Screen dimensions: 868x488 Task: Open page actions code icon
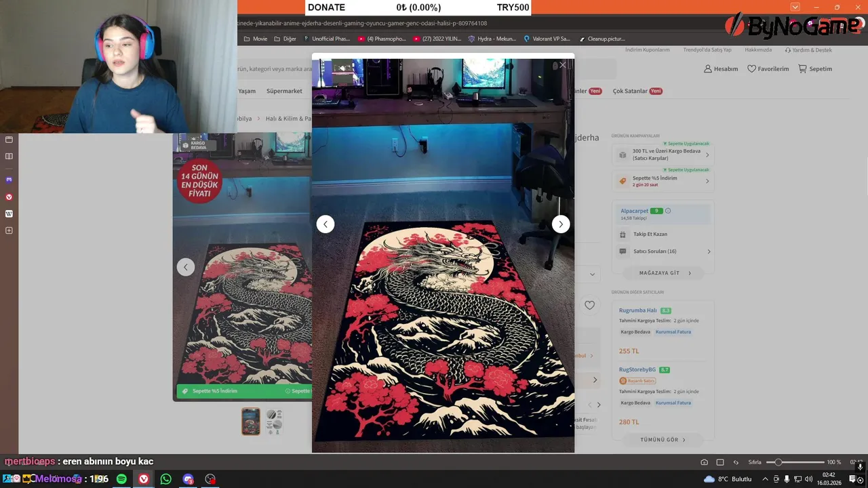(736, 462)
